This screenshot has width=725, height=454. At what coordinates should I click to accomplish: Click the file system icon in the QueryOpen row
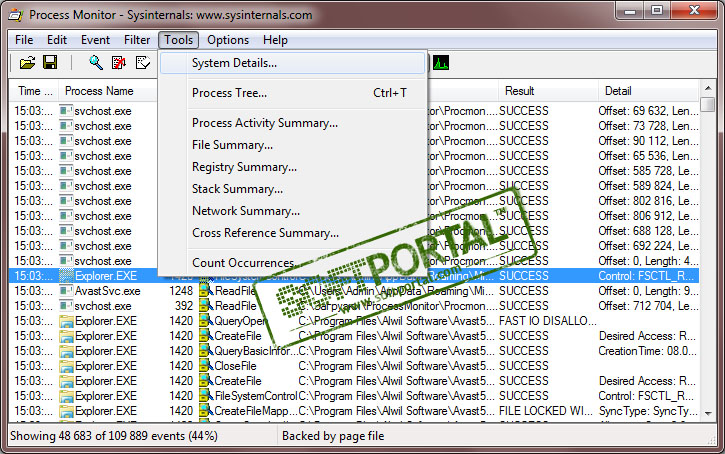pos(206,321)
